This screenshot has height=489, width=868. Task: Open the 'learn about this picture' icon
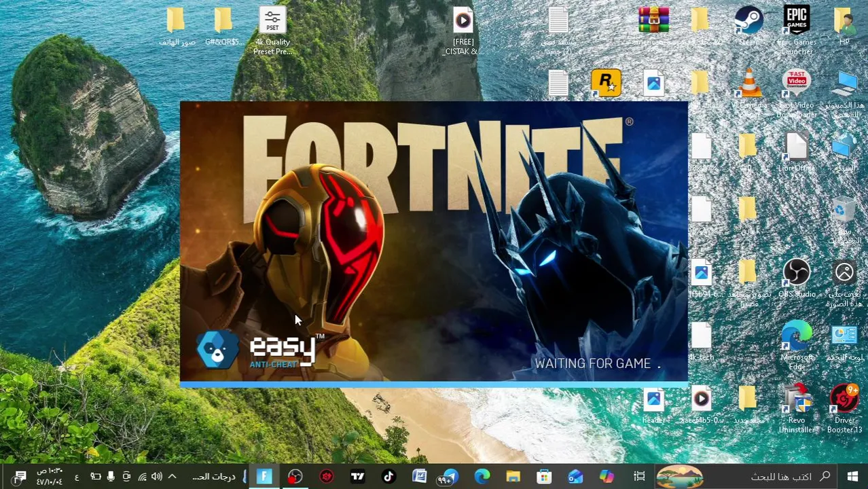click(844, 283)
